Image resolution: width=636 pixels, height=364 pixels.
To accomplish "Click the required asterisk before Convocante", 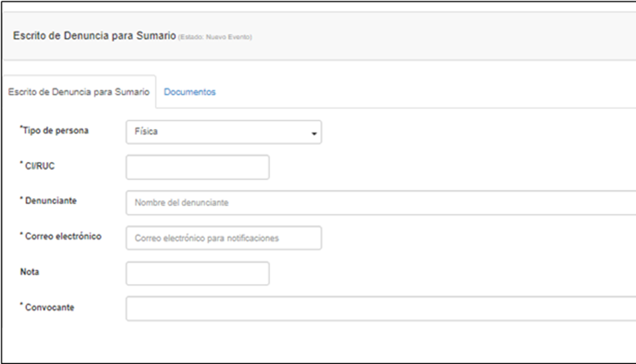I will pos(21,306).
